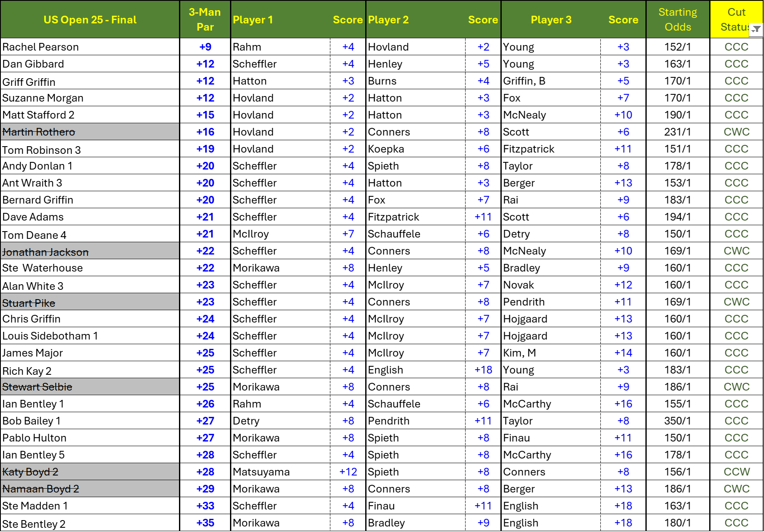Select Martin Rothero's 'CWC' status cell
The image size is (764, 532).
click(x=736, y=132)
